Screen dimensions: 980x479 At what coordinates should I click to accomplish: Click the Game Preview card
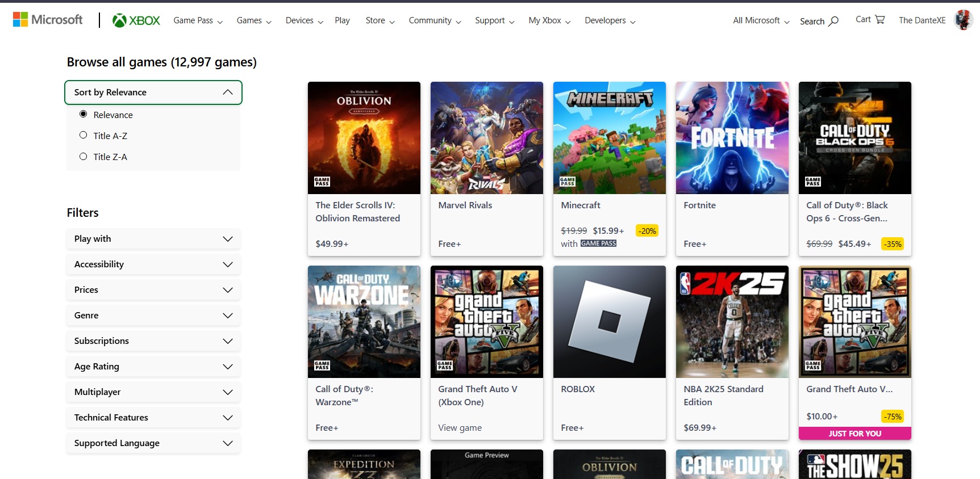(487, 464)
